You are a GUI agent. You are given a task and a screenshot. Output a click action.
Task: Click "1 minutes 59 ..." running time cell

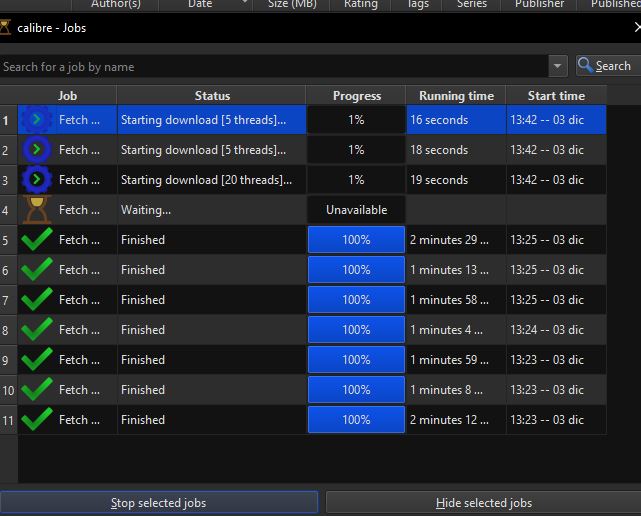coord(456,359)
